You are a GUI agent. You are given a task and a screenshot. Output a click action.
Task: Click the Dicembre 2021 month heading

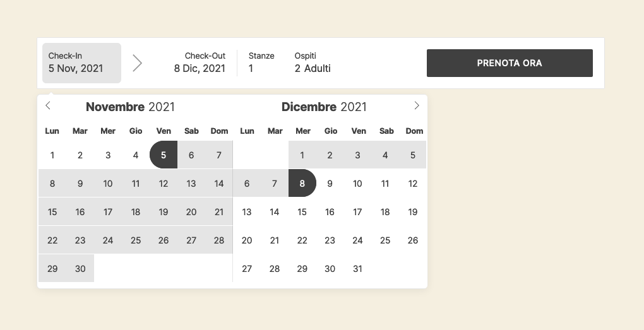click(x=324, y=107)
